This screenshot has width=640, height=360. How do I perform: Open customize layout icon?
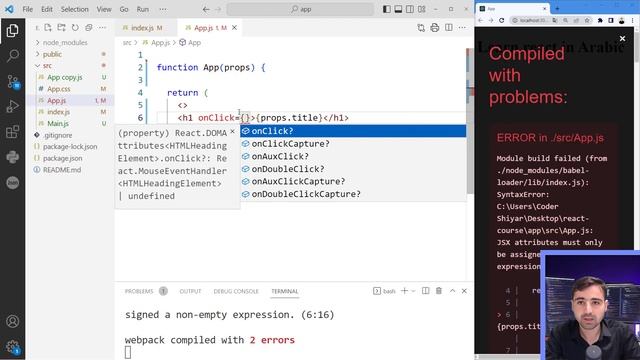coord(422,9)
